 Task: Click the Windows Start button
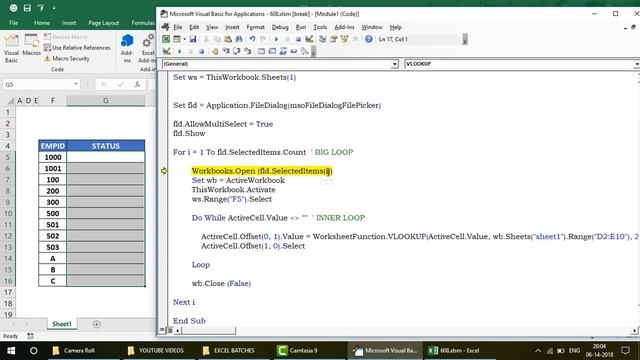(x=11, y=351)
